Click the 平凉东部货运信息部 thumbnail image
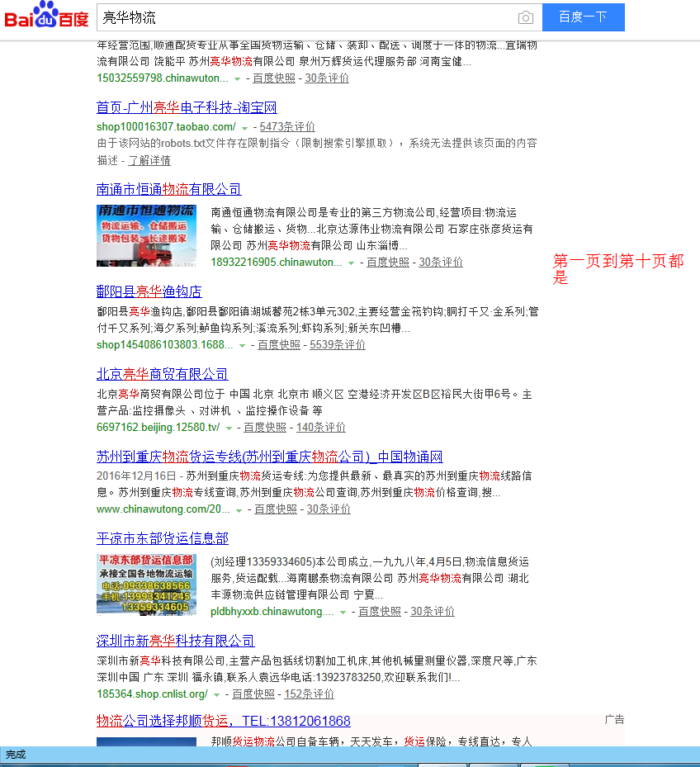 point(146,585)
